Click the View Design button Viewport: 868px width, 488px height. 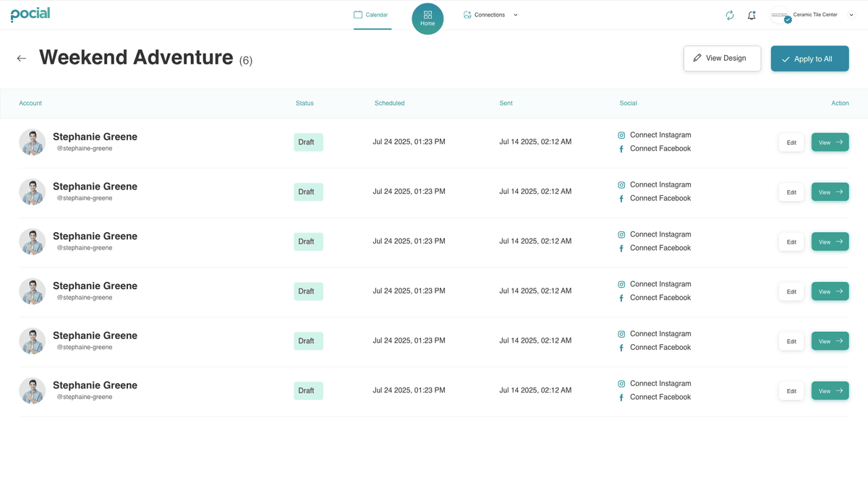tap(722, 59)
